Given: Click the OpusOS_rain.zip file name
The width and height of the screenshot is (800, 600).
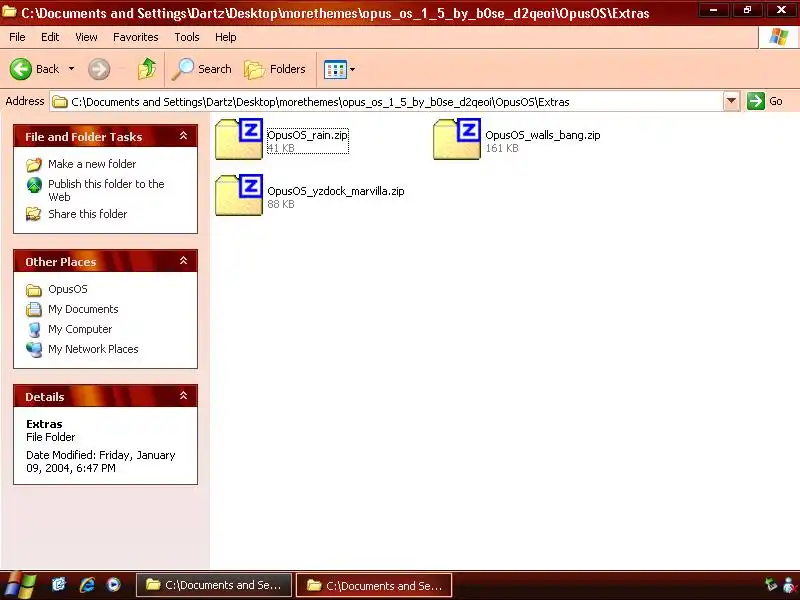Looking at the screenshot, I should [x=307, y=135].
